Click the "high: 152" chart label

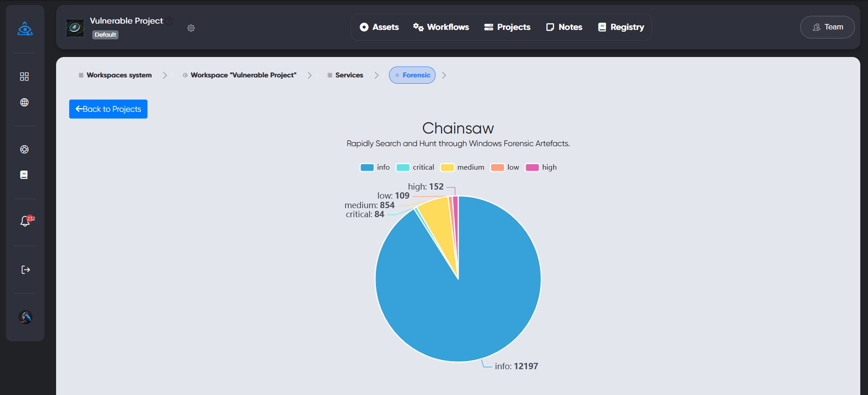click(x=426, y=186)
